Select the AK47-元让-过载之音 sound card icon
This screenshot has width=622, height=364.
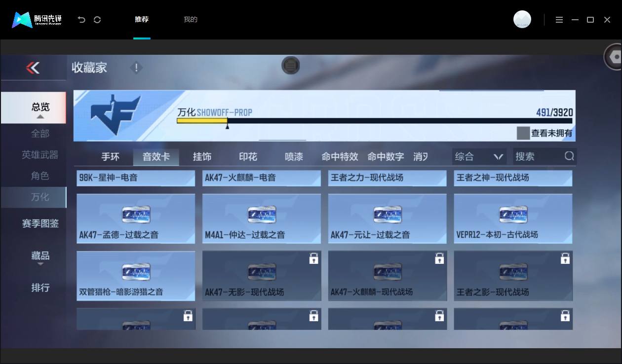point(388,215)
